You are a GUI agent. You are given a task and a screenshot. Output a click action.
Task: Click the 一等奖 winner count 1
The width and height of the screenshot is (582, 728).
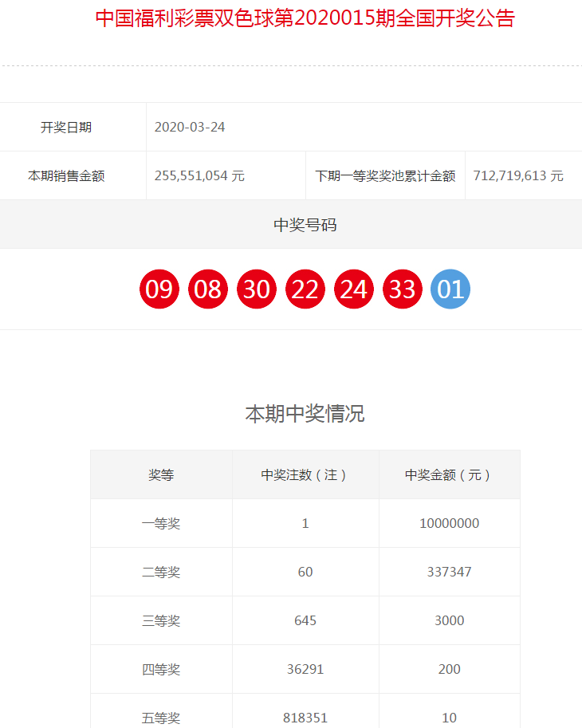click(305, 524)
